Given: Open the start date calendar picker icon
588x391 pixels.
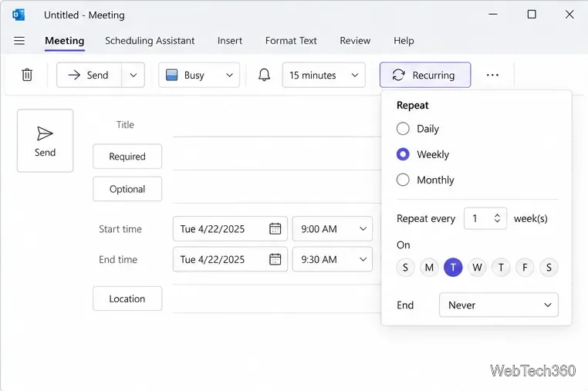Looking at the screenshot, I should point(275,229).
